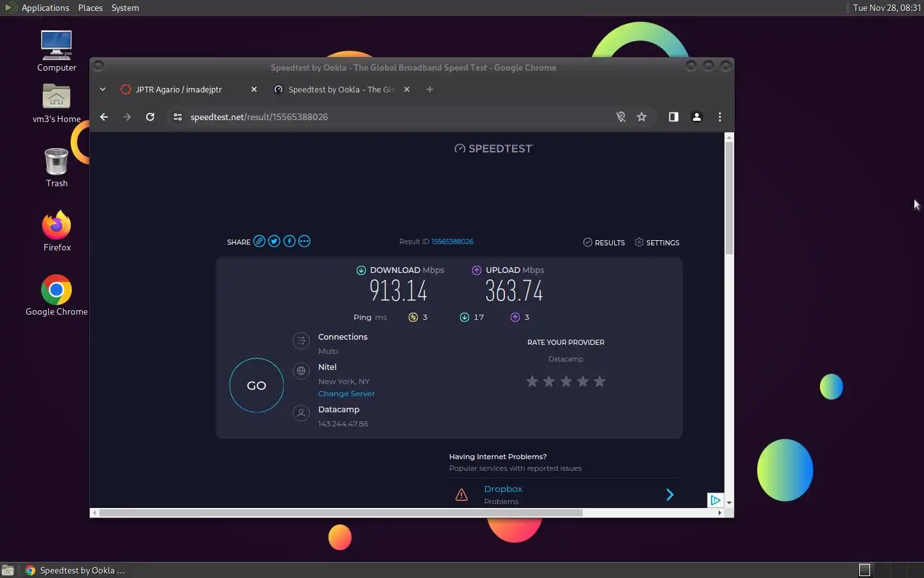The height and width of the screenshot is (578, 924).
Task: Select the Google Chrome desktop icon
Action: click(x=56, y=295)
